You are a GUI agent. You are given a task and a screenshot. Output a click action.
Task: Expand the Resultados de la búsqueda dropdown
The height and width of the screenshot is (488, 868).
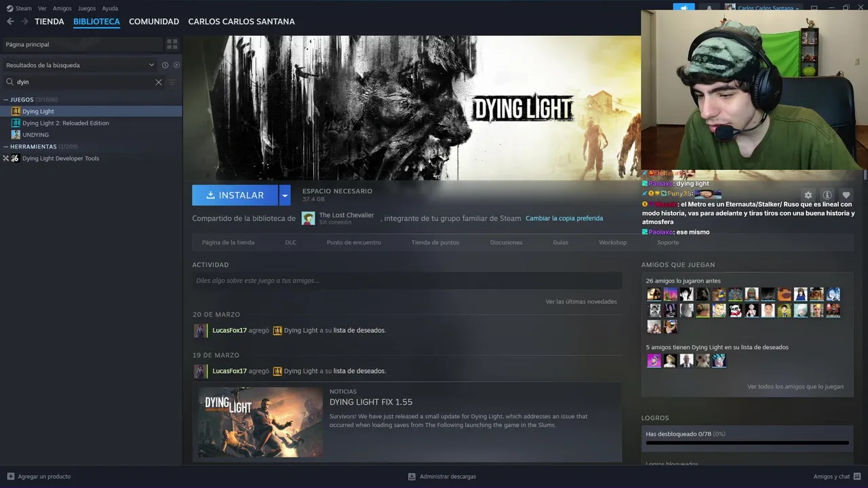pos(80,65)
